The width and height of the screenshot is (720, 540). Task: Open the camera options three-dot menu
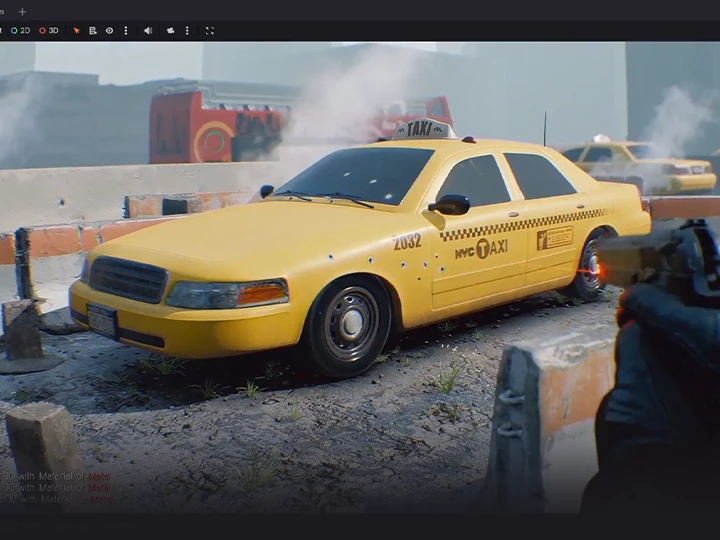(187, 31)
